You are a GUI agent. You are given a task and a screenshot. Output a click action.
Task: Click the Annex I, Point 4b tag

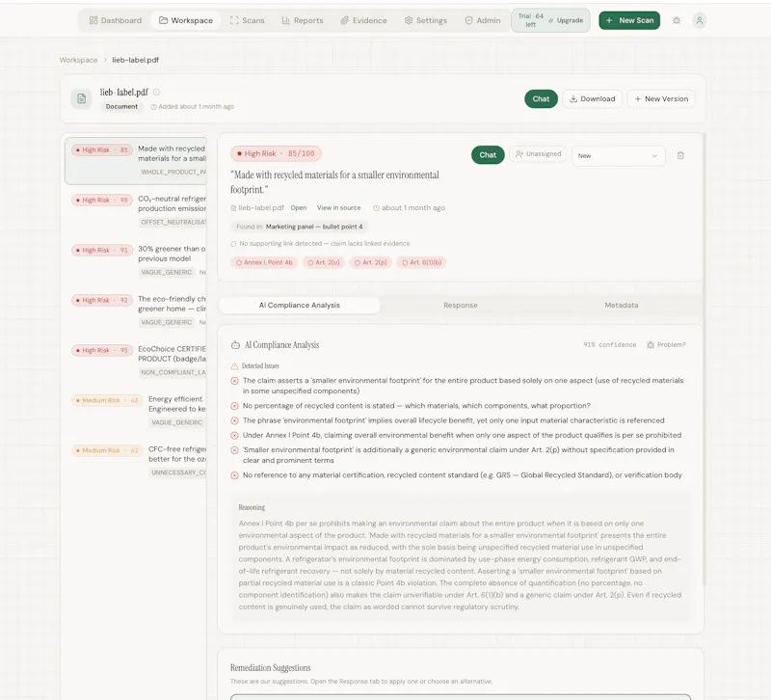tap(264, 262)
